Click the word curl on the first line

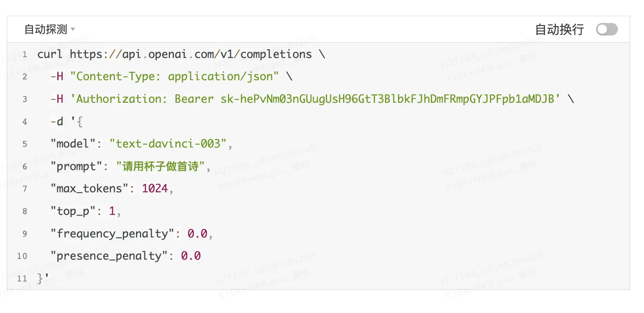[50, 55]
